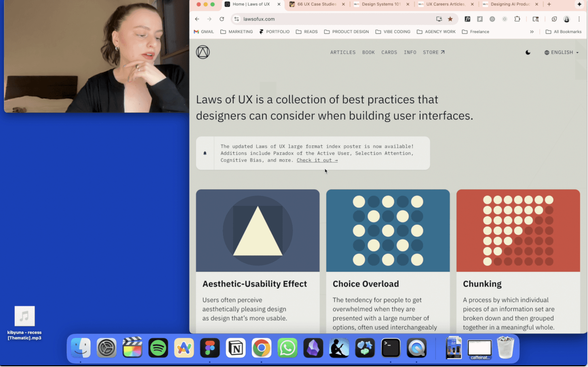Switch to the 66 UX Case Studies tab

[316, 4]
